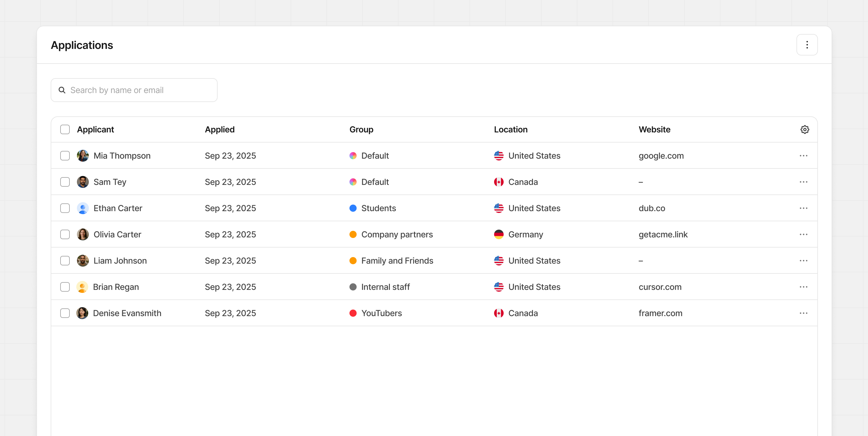
Task: Click the Group column header
Action: (x=361, y=129)
